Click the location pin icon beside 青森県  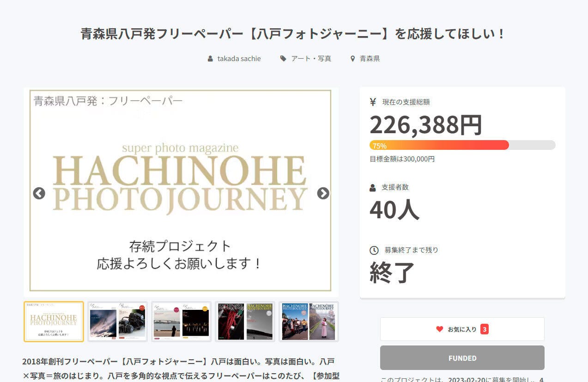click(x=353, y=59)
